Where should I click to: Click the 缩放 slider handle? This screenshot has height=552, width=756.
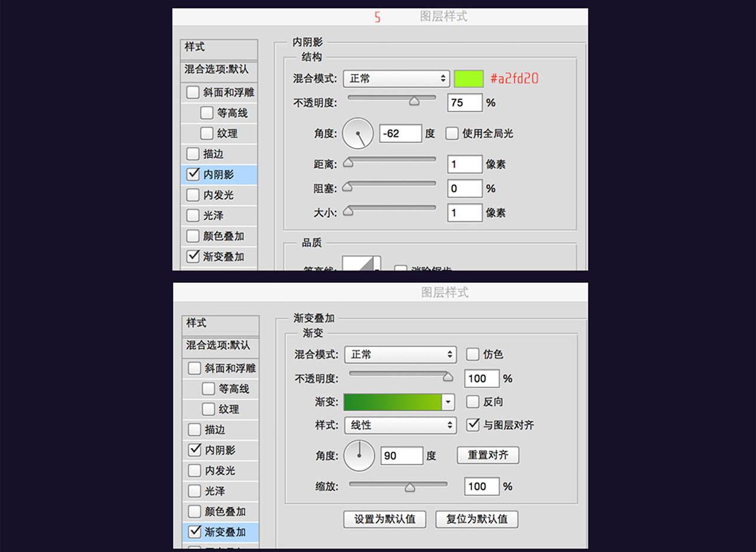pos(409,488)
